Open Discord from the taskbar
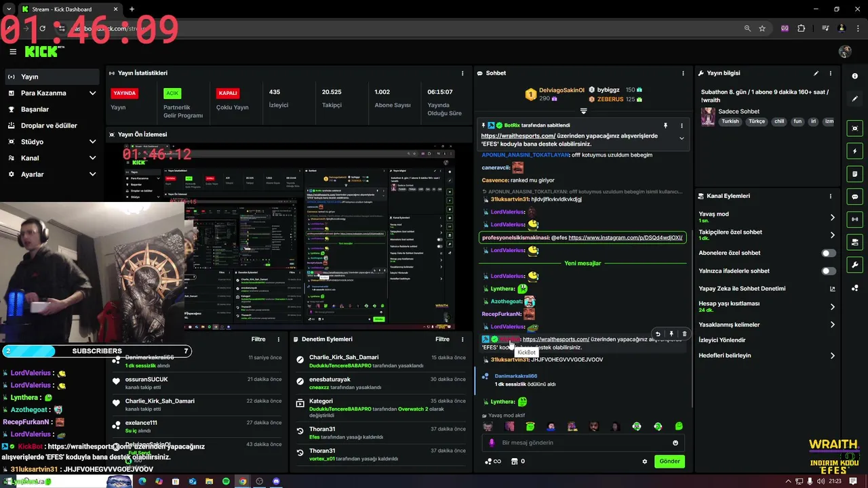The width and height of the screenshot is (868, 488). click(276, 481)
